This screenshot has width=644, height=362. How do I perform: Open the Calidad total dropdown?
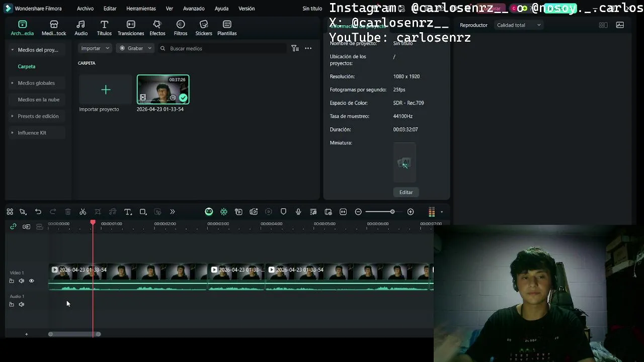point(518,25)
